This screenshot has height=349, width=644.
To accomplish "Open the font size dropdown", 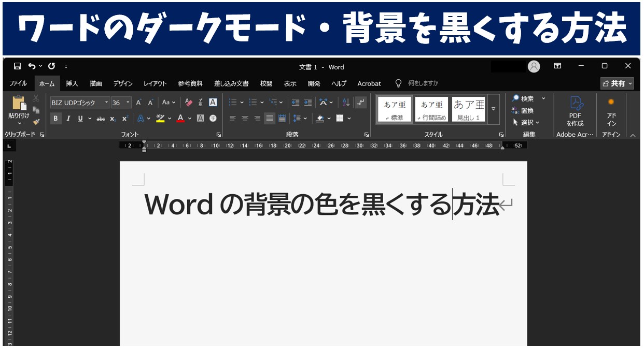I will click(x=127, y=102).
